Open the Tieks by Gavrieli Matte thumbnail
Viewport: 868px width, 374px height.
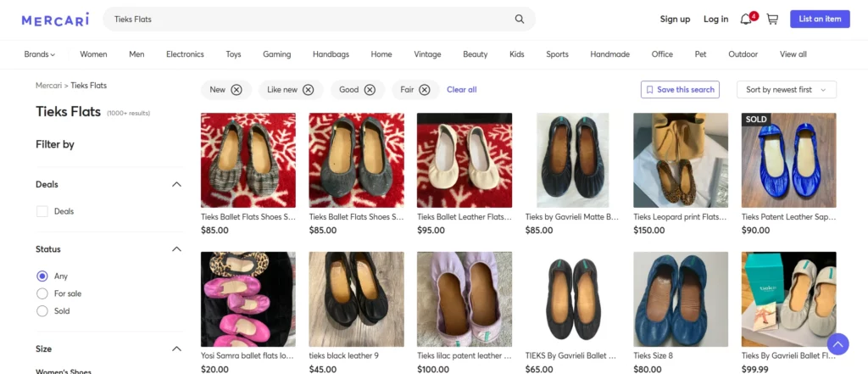[572, 160]
